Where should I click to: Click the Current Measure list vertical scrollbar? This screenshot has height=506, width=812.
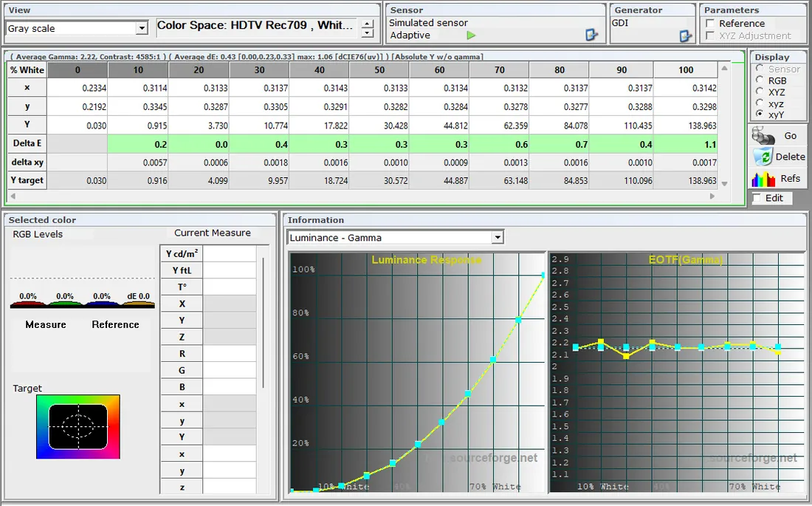(x=264, y=321)
